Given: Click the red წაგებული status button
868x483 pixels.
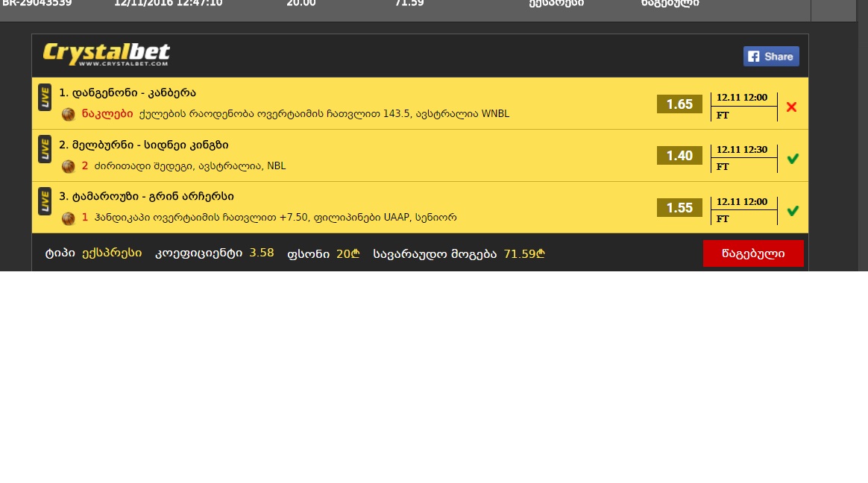Looking at the screenshot, I should 753,253.
